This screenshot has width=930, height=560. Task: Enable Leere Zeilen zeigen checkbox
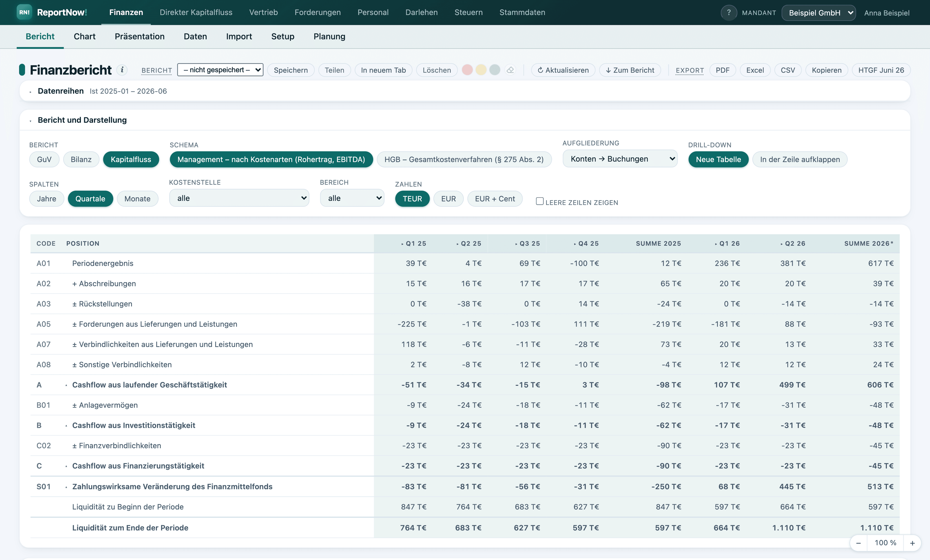[540, 201]
